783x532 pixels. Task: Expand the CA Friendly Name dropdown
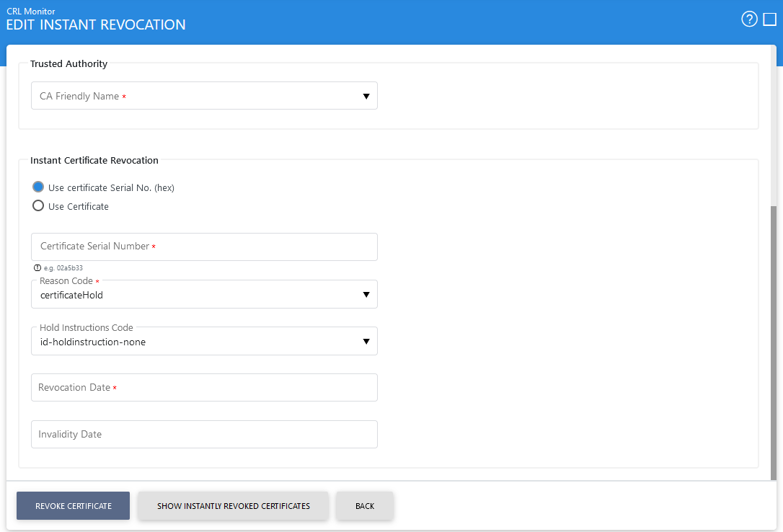[204, 96]
